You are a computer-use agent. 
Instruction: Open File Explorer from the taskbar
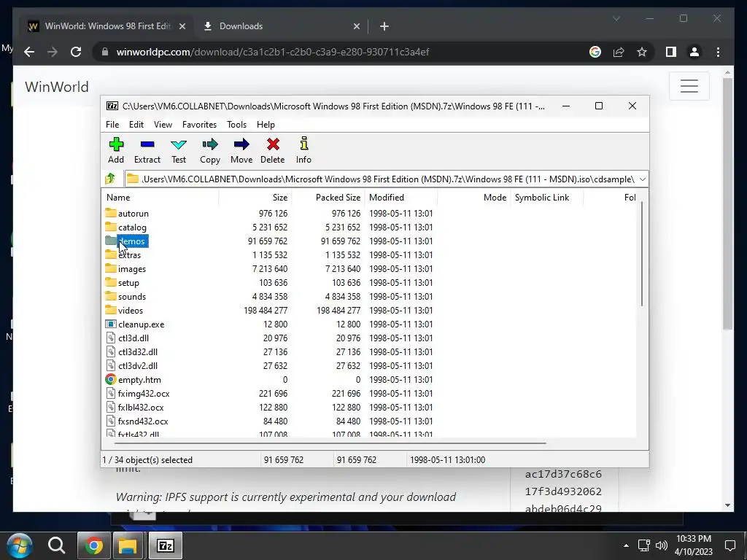click(x=128, y=545)
